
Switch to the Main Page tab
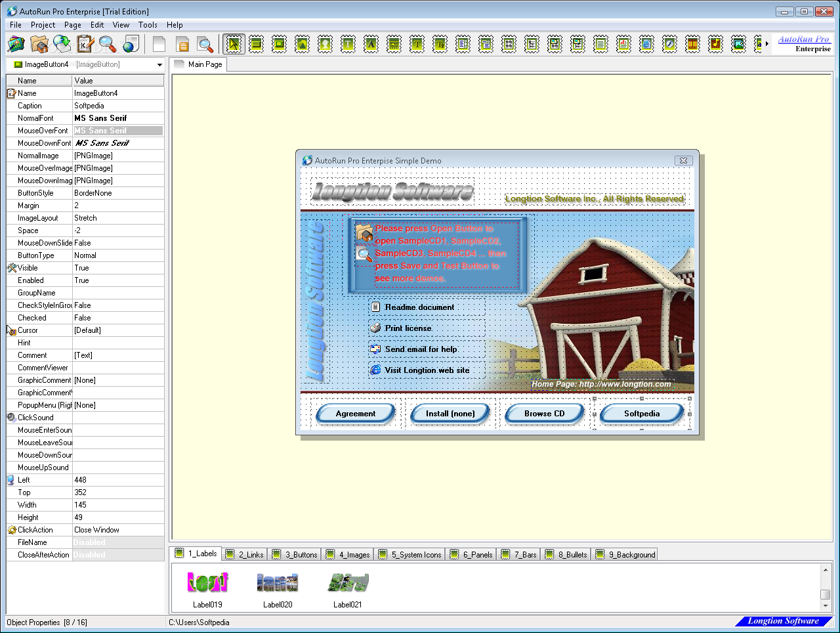(x=198, y=64)
